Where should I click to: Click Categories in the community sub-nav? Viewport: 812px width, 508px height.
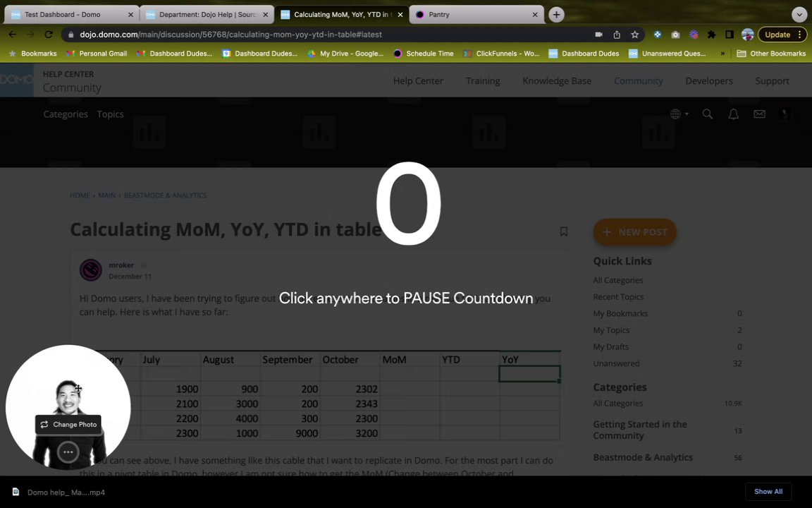tap(66, 114)
